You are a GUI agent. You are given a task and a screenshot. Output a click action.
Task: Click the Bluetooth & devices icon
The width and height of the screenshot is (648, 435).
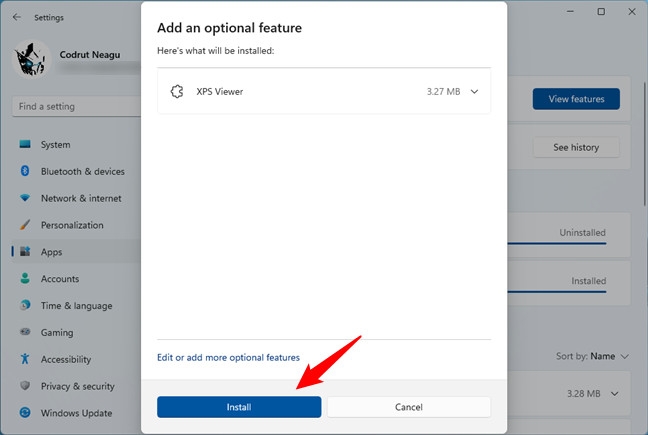25,172
